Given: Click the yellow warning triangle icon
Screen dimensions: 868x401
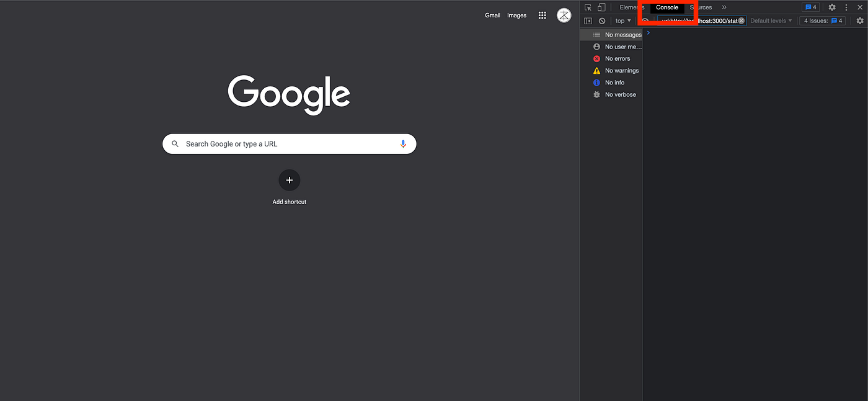Looking at the screenshot, I should pyautogui.click(x=596, y=71).
